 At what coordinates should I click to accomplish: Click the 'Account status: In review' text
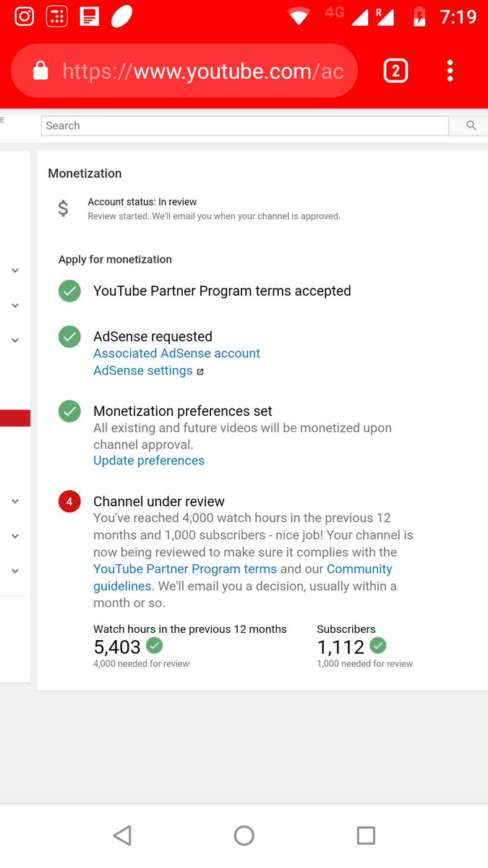coord(142,202)
